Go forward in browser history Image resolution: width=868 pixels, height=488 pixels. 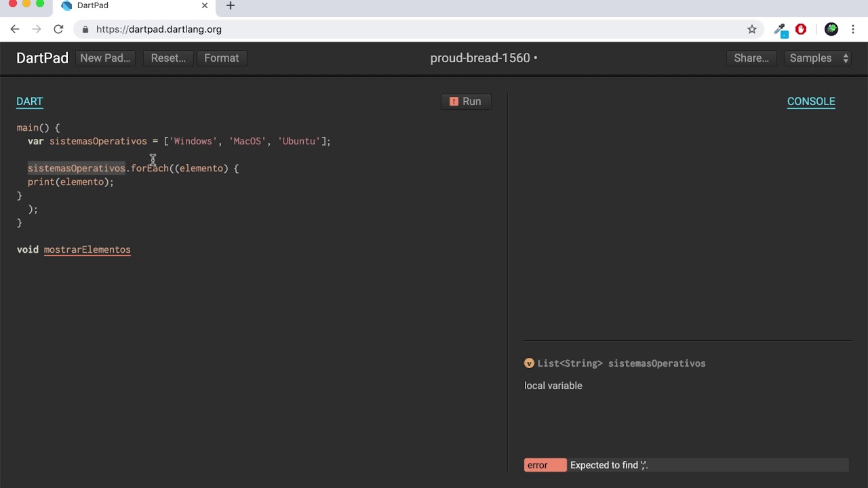pyautogui.click(x=37, y=29)
